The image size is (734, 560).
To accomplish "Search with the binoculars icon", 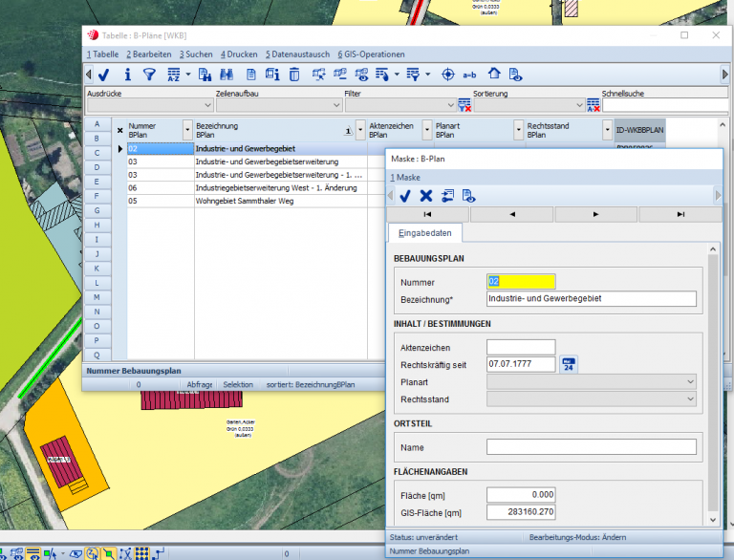I will (x=227, y=75).
